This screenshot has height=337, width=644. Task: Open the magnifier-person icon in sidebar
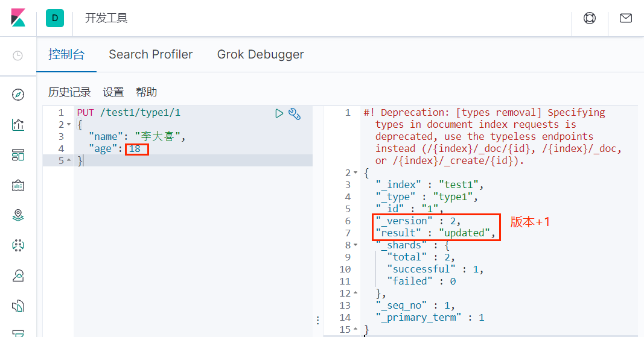point(18,276)
